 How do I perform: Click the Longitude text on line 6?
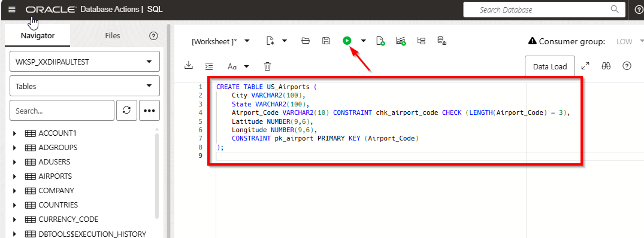pos(249,130)
